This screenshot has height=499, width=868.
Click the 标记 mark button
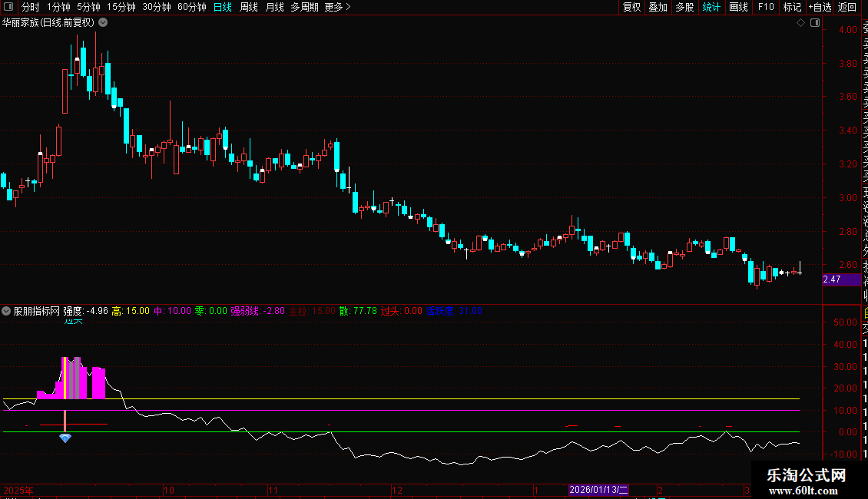click(792, 7)
